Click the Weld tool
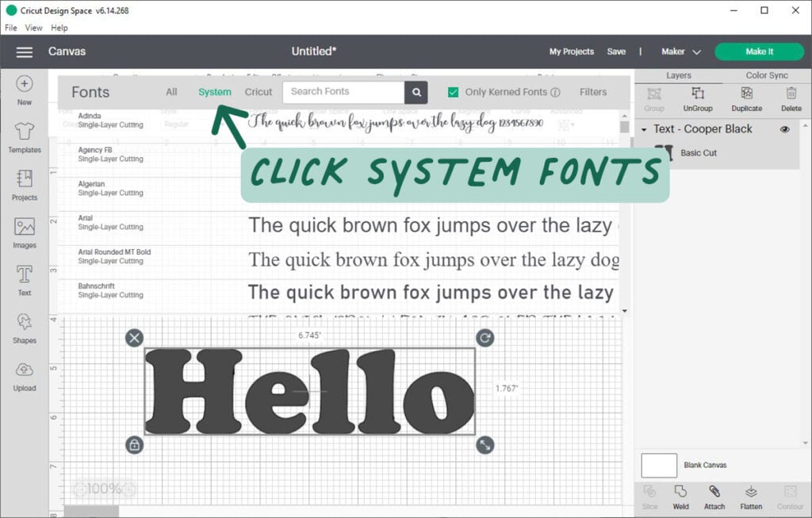Image resolution: width=812 pixels, height=518 pixels. click(680, 497)
